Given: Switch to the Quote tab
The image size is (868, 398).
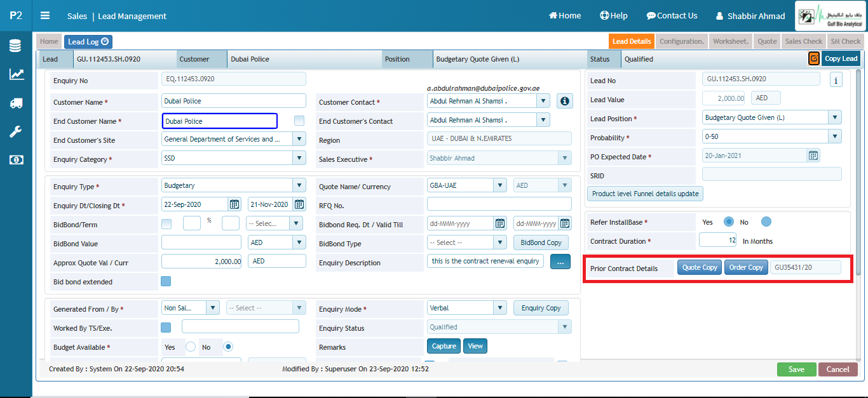Looking at the screenshot, I should [767, 42].
